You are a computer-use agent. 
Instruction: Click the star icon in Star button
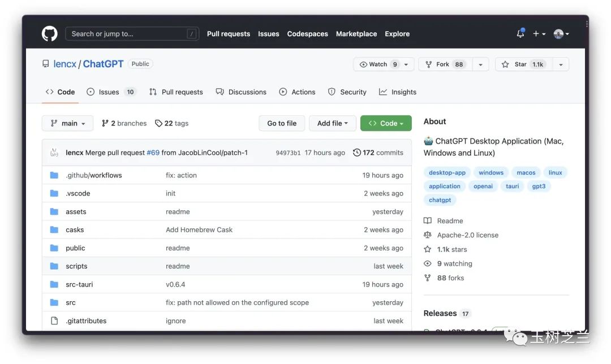505,64
